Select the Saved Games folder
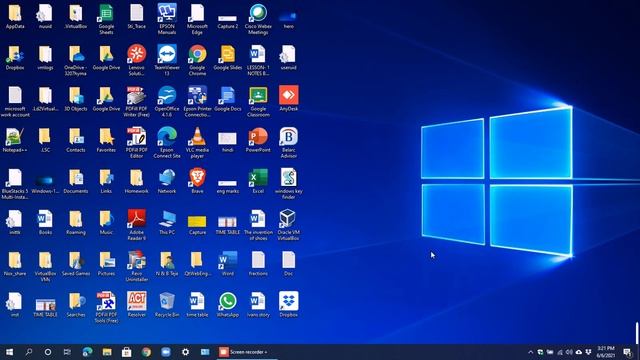Viewport: 640px width, 360px height. tap(76, 263)
